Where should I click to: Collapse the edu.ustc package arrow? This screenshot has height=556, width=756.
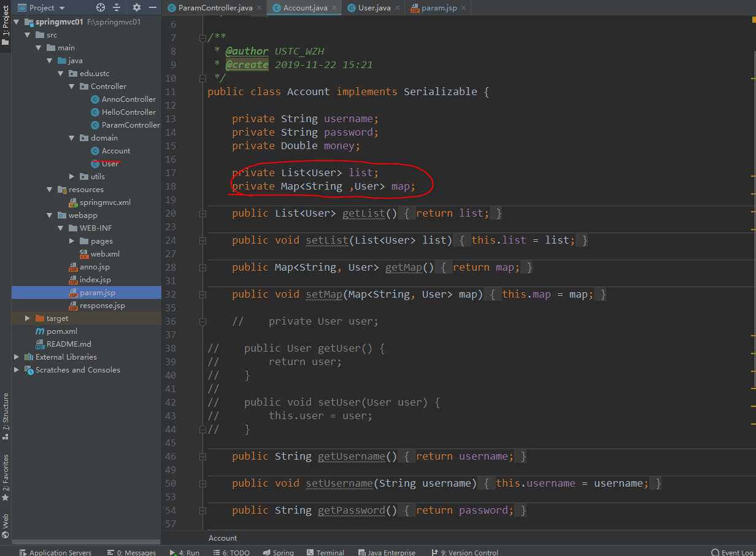[61, 73]
